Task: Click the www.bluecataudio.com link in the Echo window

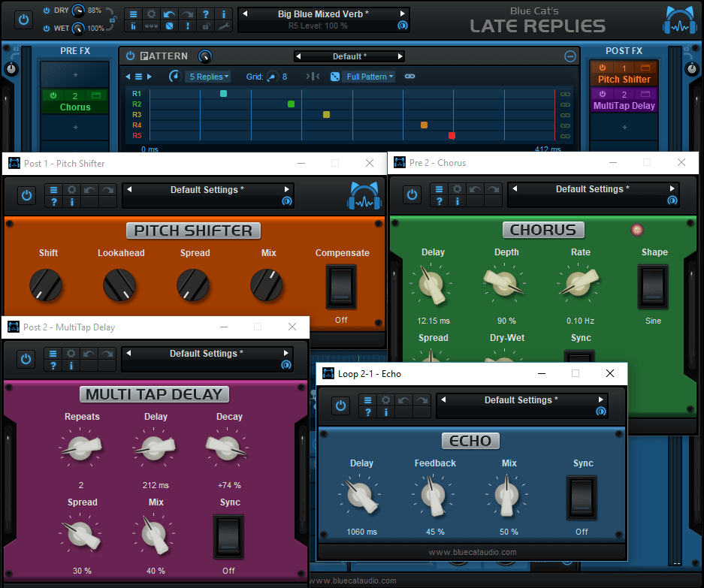Action: (472, 553)
